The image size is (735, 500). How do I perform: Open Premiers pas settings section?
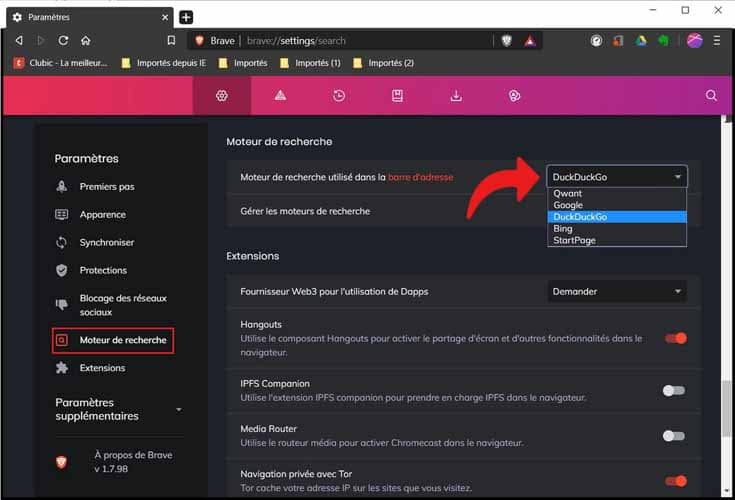(x=95, y=187)
